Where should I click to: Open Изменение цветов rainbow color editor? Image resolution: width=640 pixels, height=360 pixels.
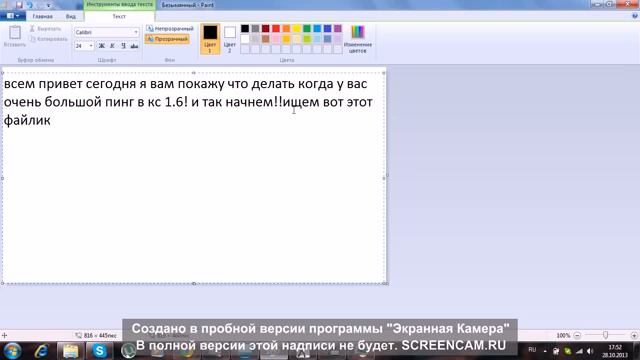358,39
